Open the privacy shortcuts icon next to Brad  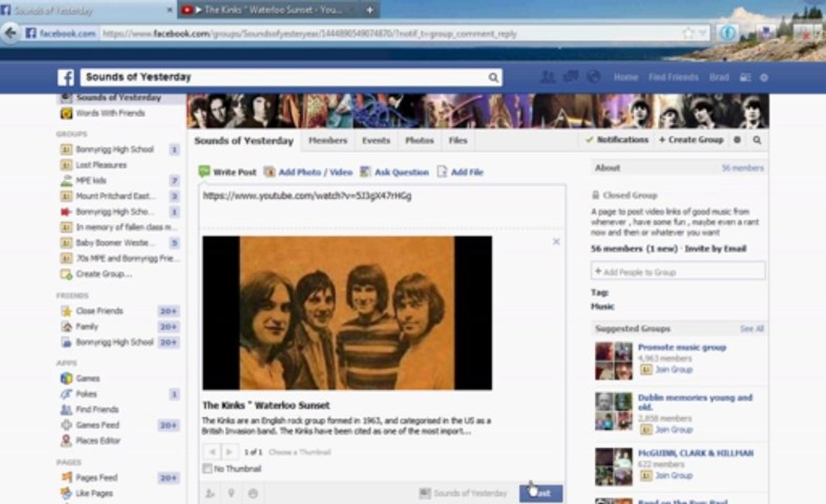745,78
